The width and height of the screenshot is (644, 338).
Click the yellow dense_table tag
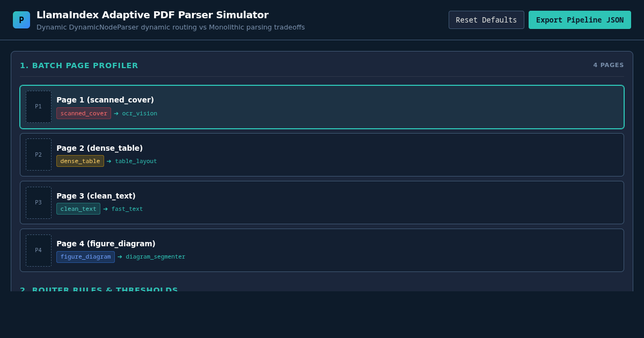(x=80, y=161)
